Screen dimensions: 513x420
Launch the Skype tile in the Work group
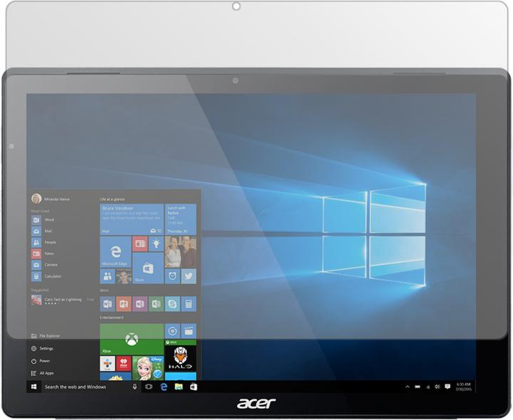172,304
